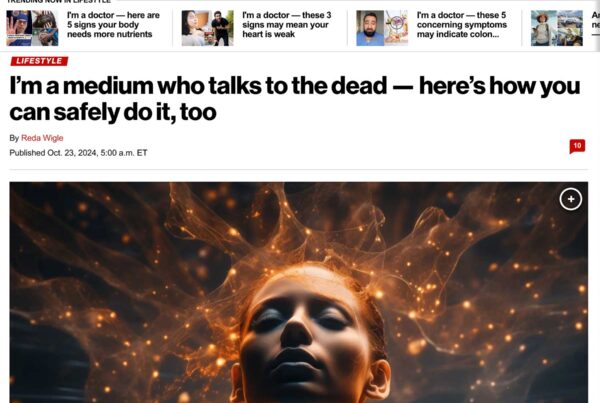This screenshot has height=403, width=600.
Task: Click the main image of the glowing face
Action: tap(299, 292)
